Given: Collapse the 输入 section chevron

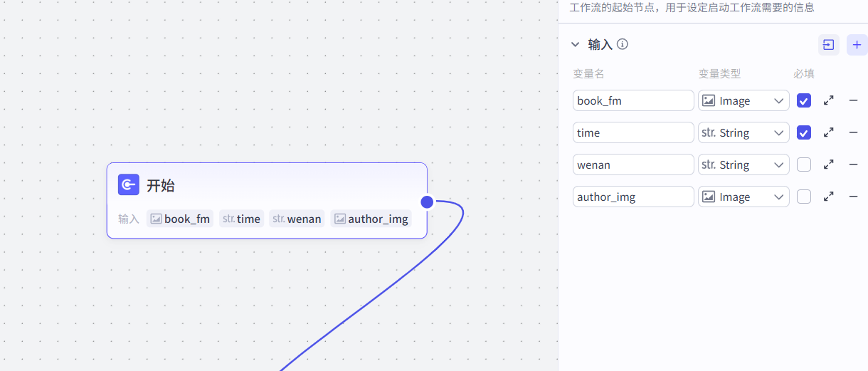Looking at the screenshot, I should pyautogui.click(x=576, y=44).
